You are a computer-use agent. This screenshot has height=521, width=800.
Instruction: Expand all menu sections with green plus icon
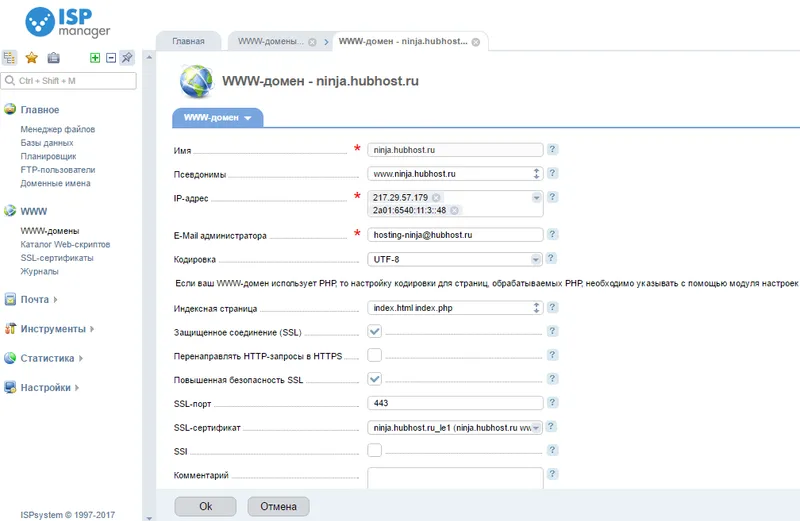95,58
